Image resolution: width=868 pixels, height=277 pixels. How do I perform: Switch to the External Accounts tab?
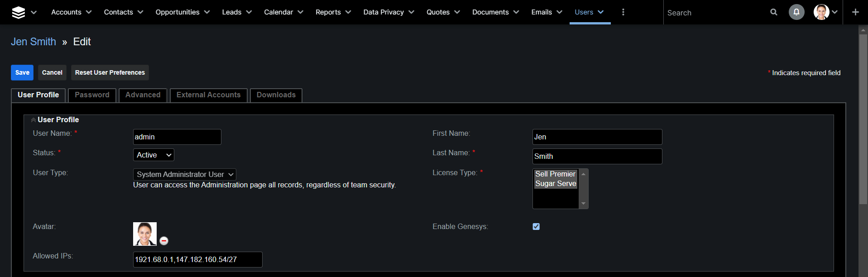pyautogui.click(x=208, y=95)
